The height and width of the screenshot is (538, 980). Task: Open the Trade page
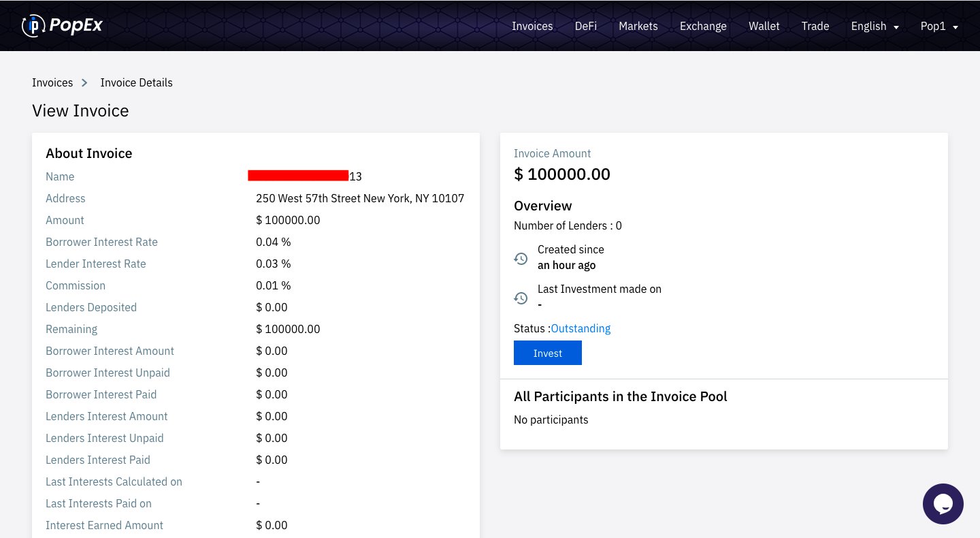pyautogui.click(x=815, y=26)
